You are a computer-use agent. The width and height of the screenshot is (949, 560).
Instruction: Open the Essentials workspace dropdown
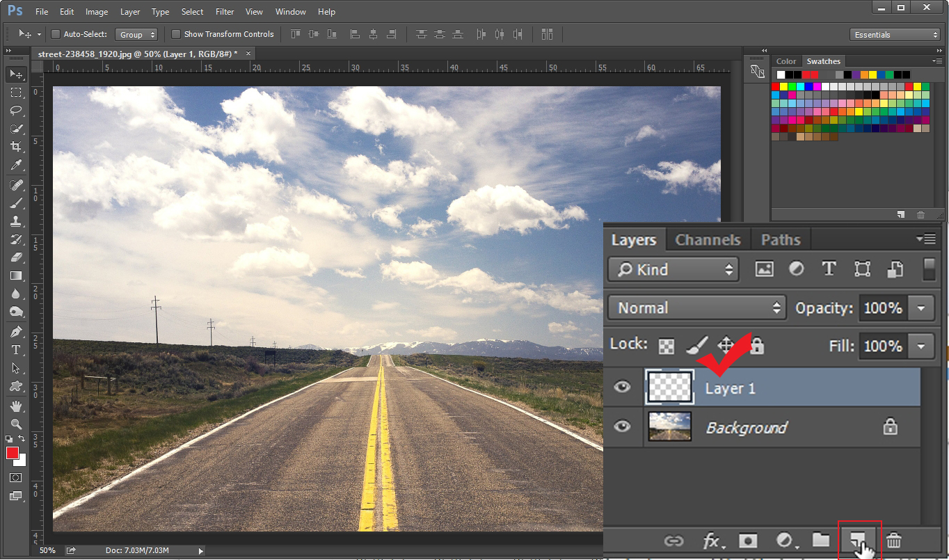coord(895,34)
